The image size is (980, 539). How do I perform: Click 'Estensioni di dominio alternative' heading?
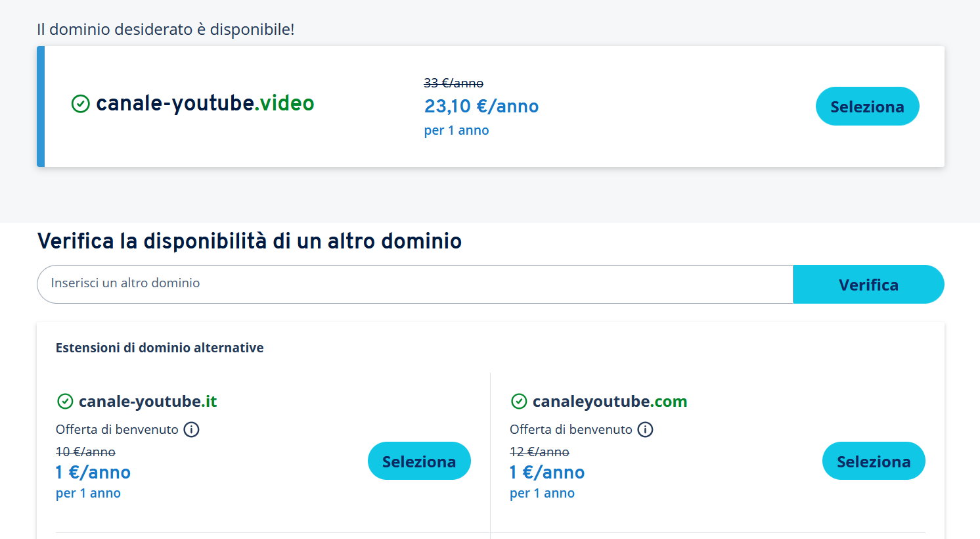coord(160,348)
